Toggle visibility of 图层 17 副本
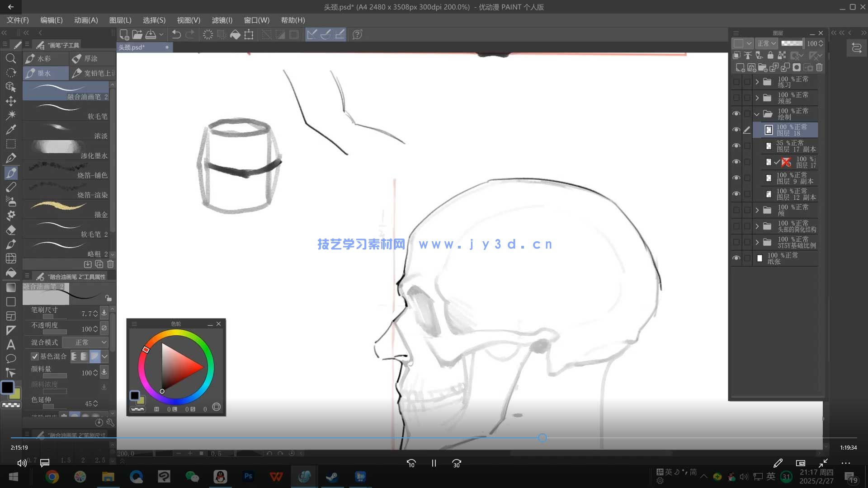868x488 pixels. pos(736,145)
